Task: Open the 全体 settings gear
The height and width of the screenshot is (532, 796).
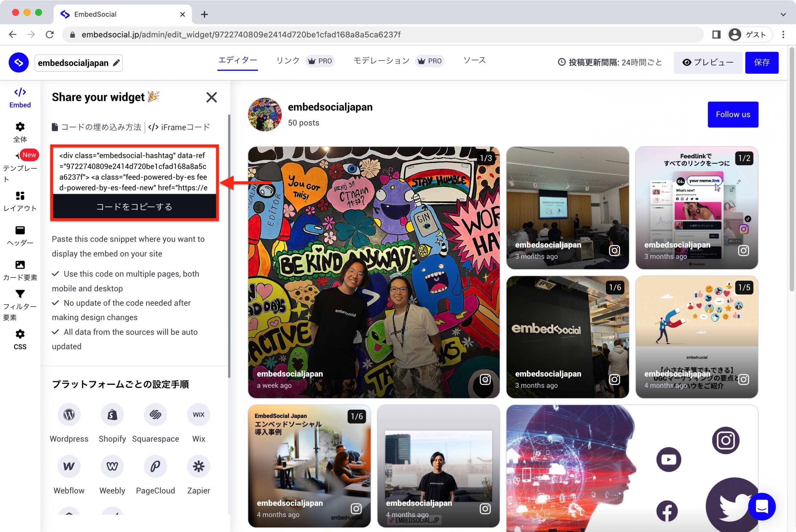Action: 20,132
